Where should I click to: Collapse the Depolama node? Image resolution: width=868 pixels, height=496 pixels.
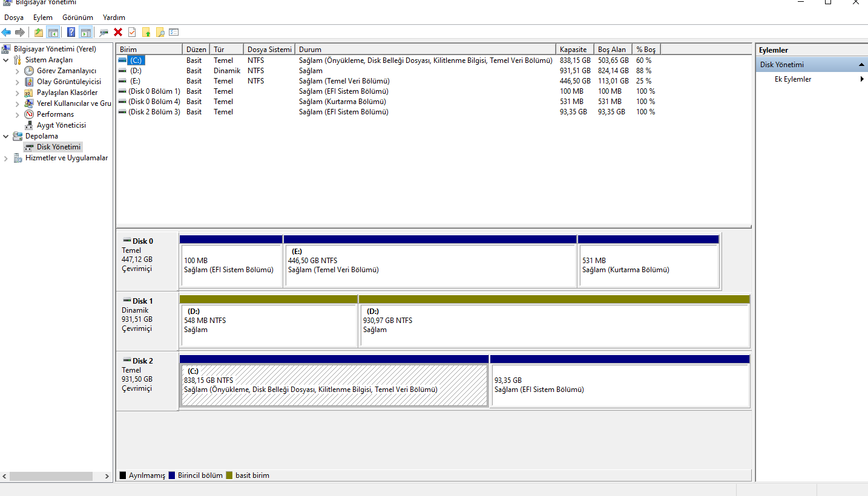(x=6, y=136)
